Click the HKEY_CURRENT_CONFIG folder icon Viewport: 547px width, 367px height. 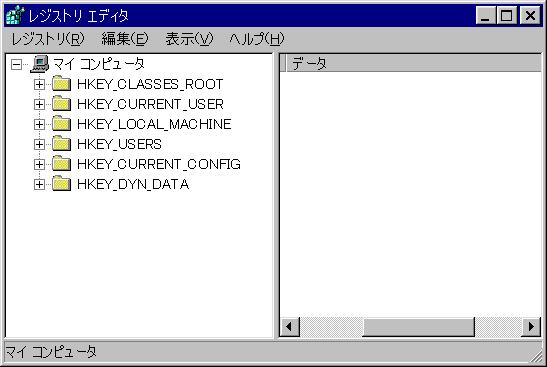(61, 164)
